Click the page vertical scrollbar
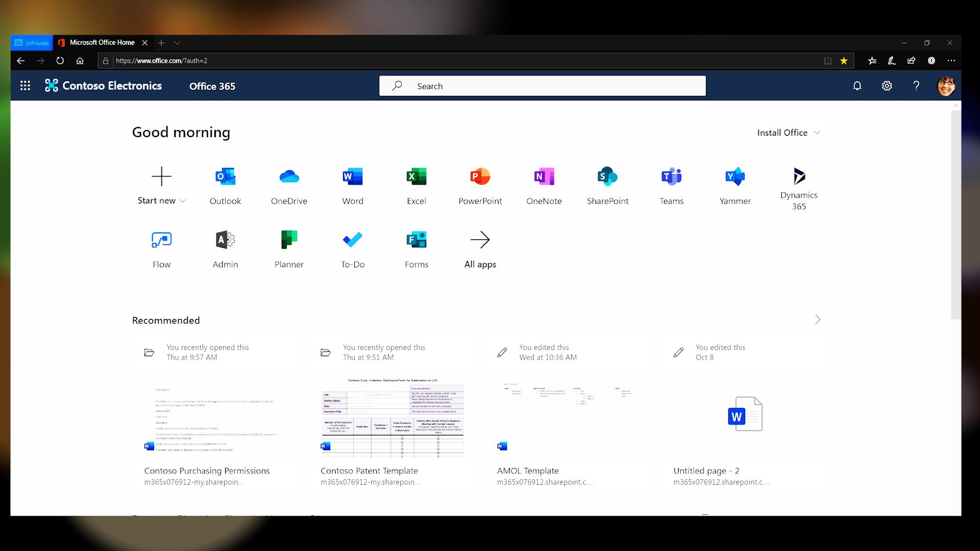The height and width of the screenshot is (551, 980). pos(955,214)
